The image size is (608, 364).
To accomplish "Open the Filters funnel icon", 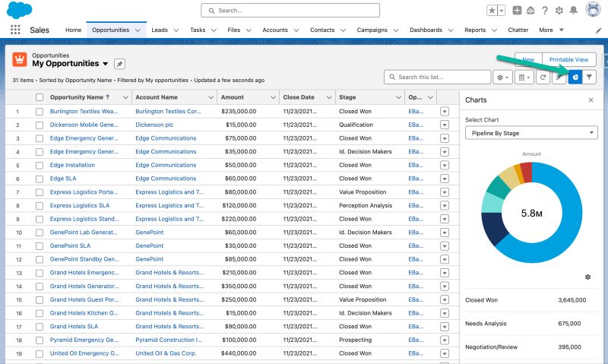I will tap(589, 78).
